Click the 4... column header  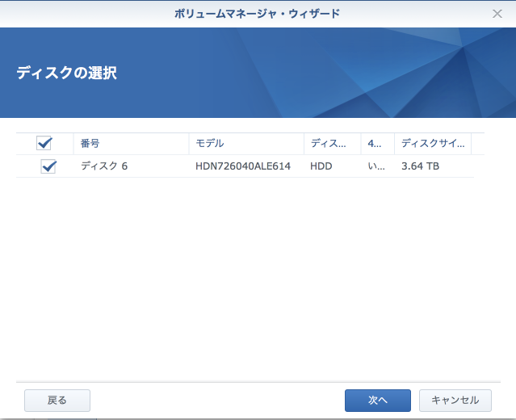tap(375, 144)
